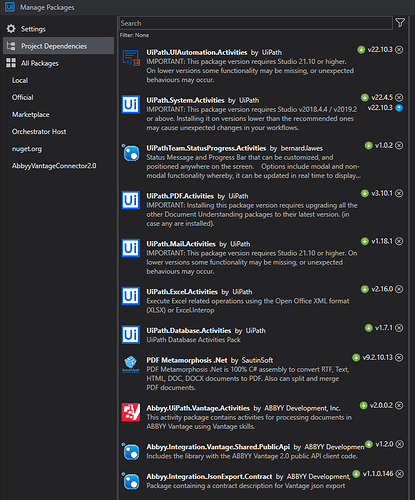Select the UiPath.Database.Activities package title

coord(189,331)
